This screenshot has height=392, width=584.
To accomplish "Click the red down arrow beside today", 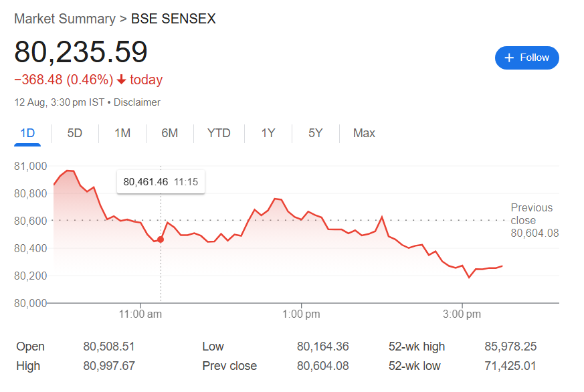I will click(x=122, y=80).
